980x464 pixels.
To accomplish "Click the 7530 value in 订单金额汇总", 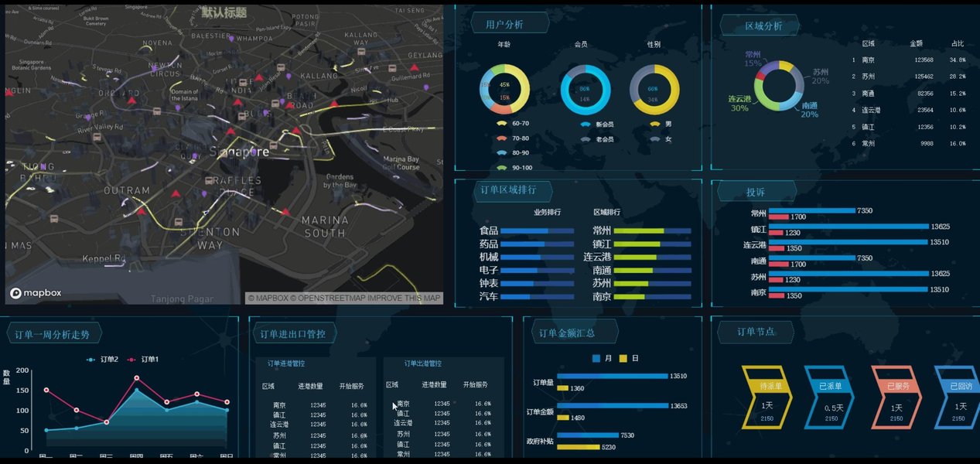I will 627,435.
